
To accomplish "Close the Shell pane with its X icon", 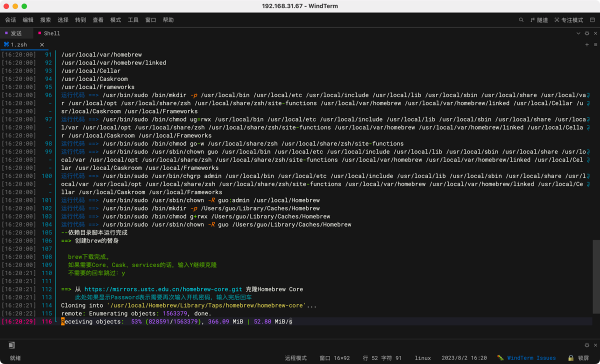I will pyautogui.click(x=594, y=33).
